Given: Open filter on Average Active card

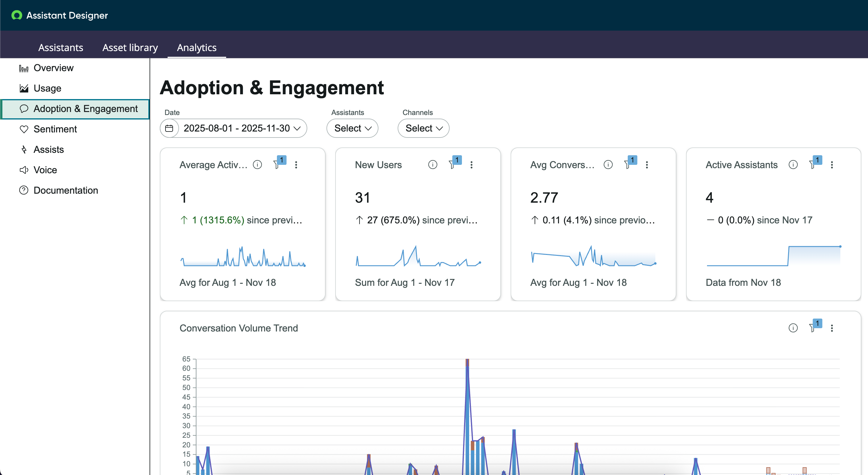Looking at the screenshot, I should pyautogui.click(x=279, y=162).
